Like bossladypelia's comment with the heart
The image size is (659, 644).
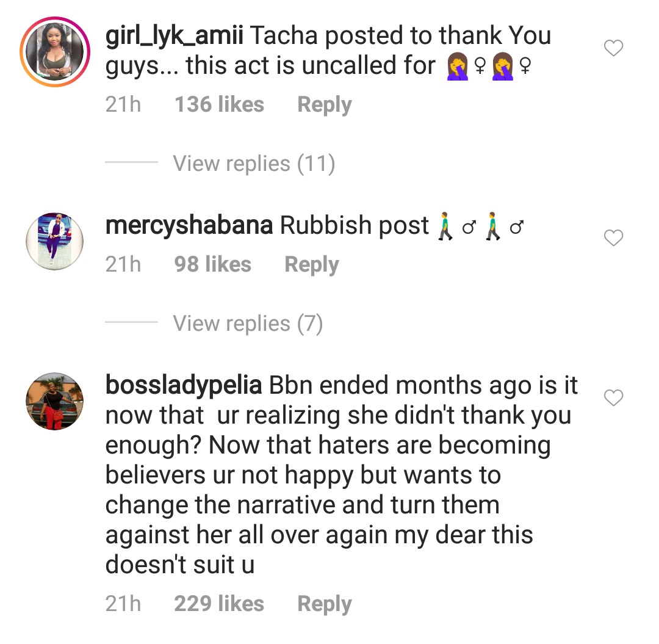click(613, 399)
